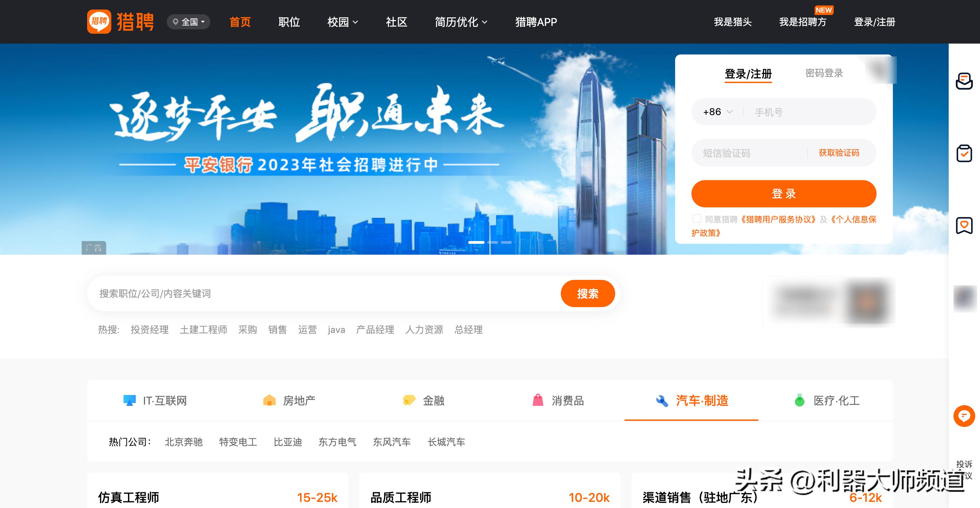
Task: Switch to 密码登录 login mode
Action: [824, 74]
